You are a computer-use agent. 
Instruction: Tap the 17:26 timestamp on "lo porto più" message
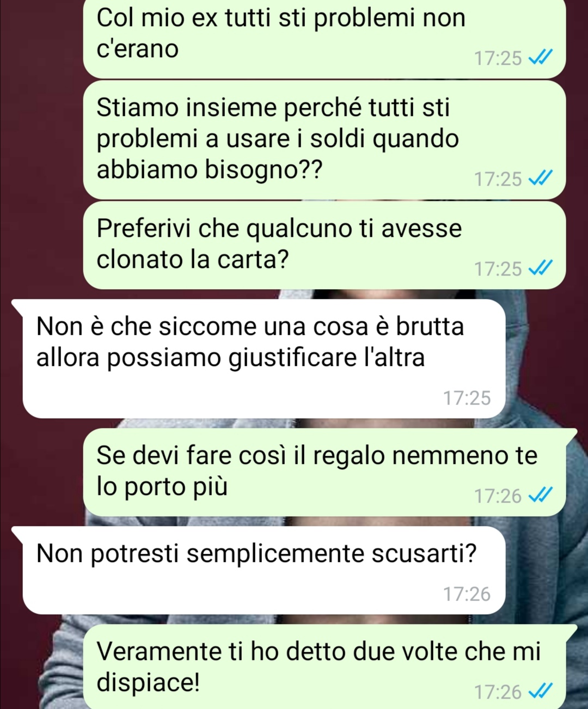click(x=498, y=496)
